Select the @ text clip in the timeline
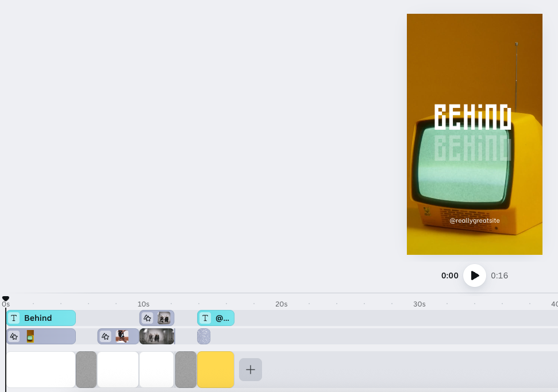Image resolution: width=558 pixels, height=392 pixels. [221, 317]
